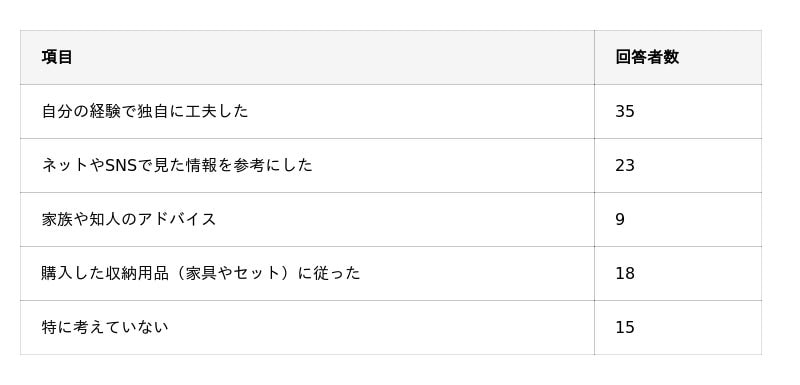
Task: Select the value 15 cell
Action: coord(678,327)
